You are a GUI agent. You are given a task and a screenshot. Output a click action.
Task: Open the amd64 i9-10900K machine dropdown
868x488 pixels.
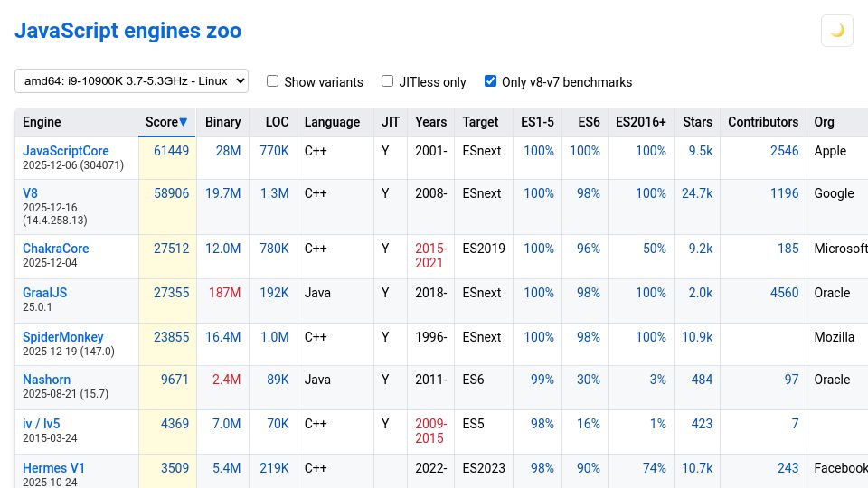pyautogui.click(x=131, y=80)
